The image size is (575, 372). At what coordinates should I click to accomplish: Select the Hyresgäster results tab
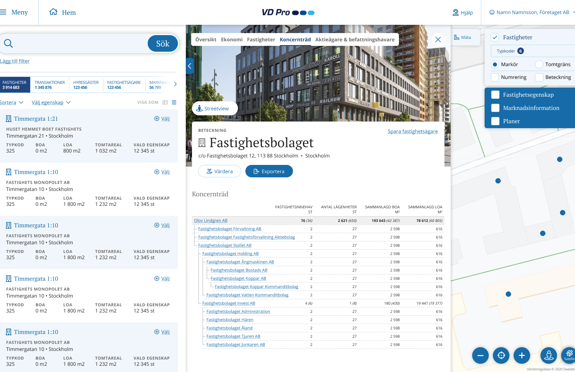click(x=86, y=85)
